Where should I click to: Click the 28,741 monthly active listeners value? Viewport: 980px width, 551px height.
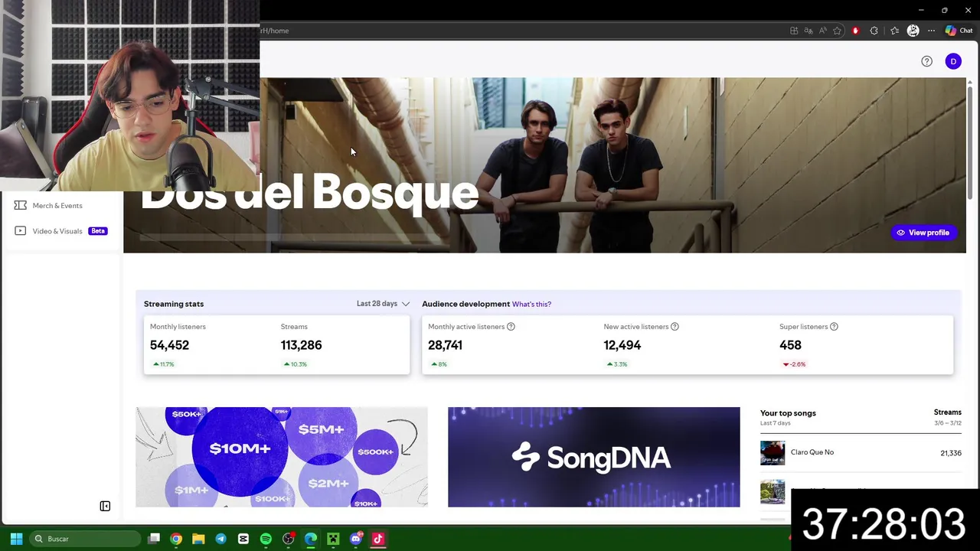(445, 345)
